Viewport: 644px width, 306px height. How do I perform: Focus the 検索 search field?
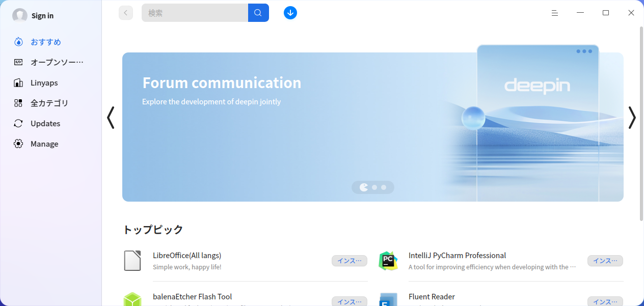[x=195, y=13]
